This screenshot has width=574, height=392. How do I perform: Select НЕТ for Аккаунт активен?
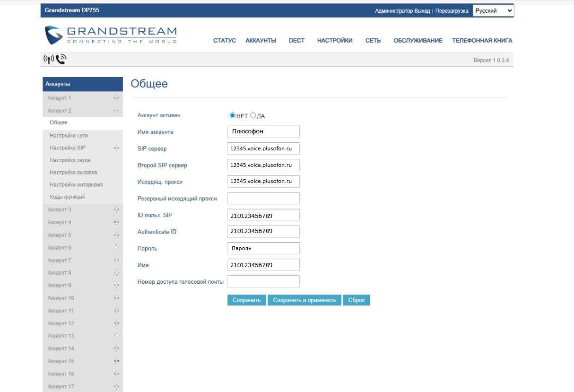[x=232, y=115]
